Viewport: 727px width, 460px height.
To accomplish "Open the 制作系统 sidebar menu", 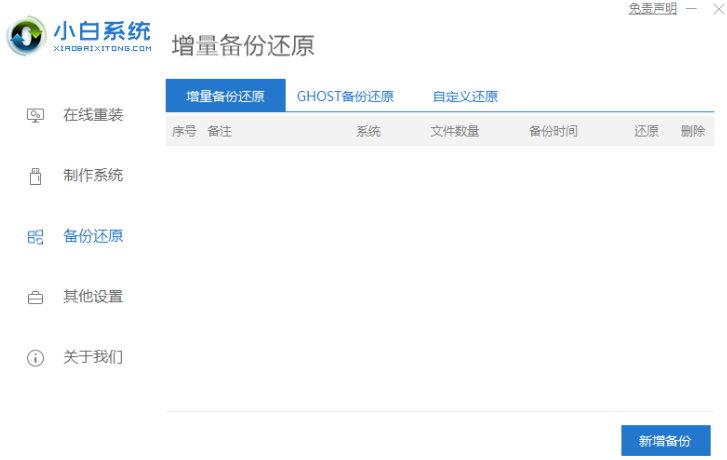I will click(x=93, y=176).
